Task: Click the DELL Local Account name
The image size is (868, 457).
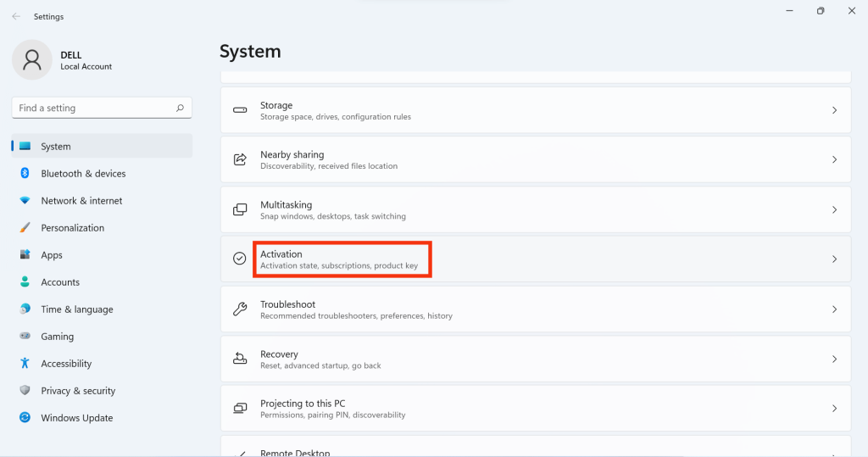Action: click(x=86, y=60)
